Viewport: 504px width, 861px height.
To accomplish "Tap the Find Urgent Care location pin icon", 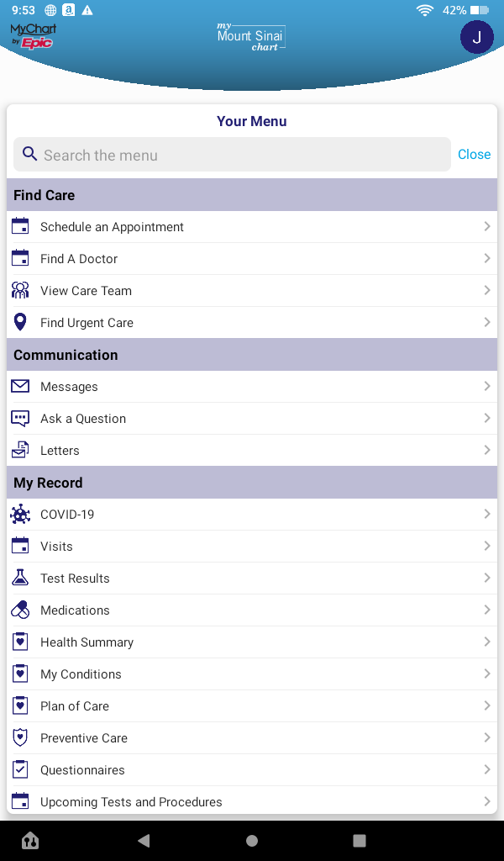I will pyautogui.click(x=20, y=323).
